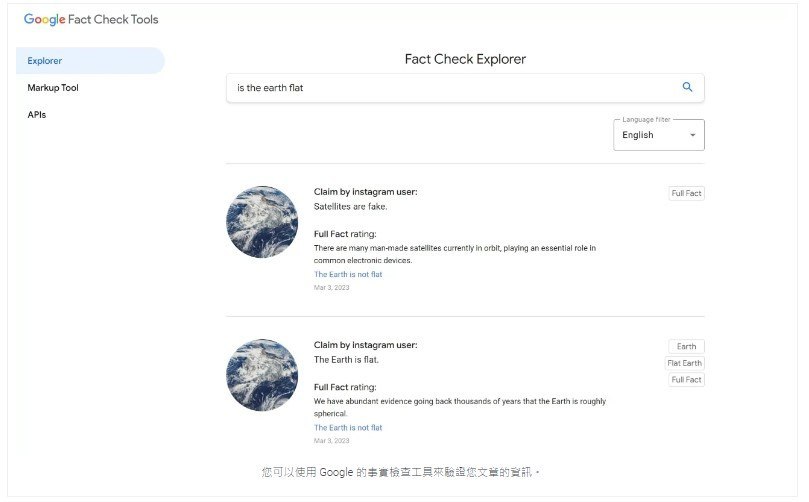Open the Language filter dropdown arrow
The height and width of the screenshot is (502, 809).
click(692, 135)
